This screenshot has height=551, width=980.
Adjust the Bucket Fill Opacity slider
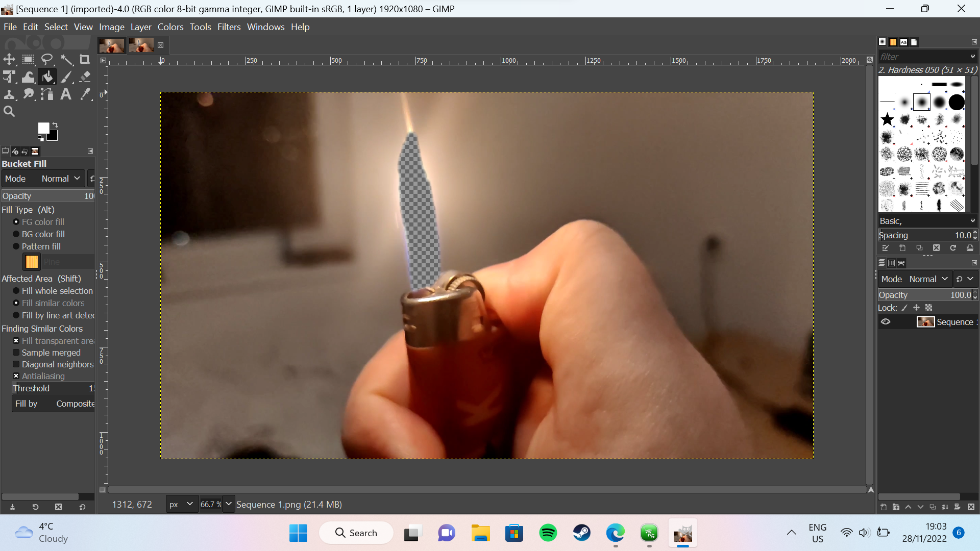(48, 196)
